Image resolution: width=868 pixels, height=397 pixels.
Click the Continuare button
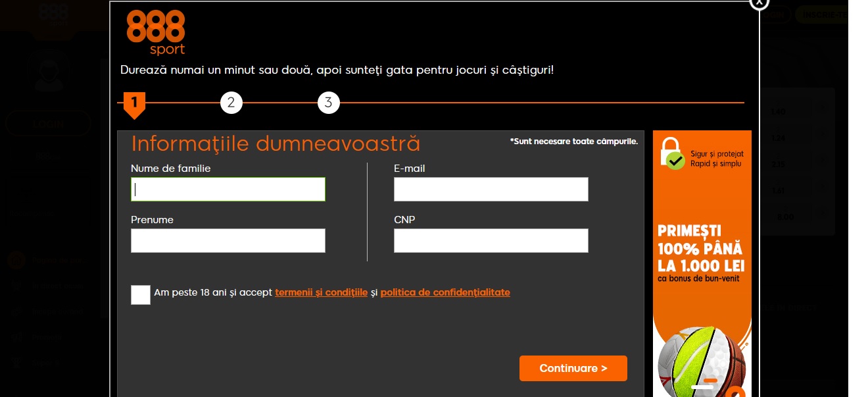pyautogui.click(x=573, y=368)
